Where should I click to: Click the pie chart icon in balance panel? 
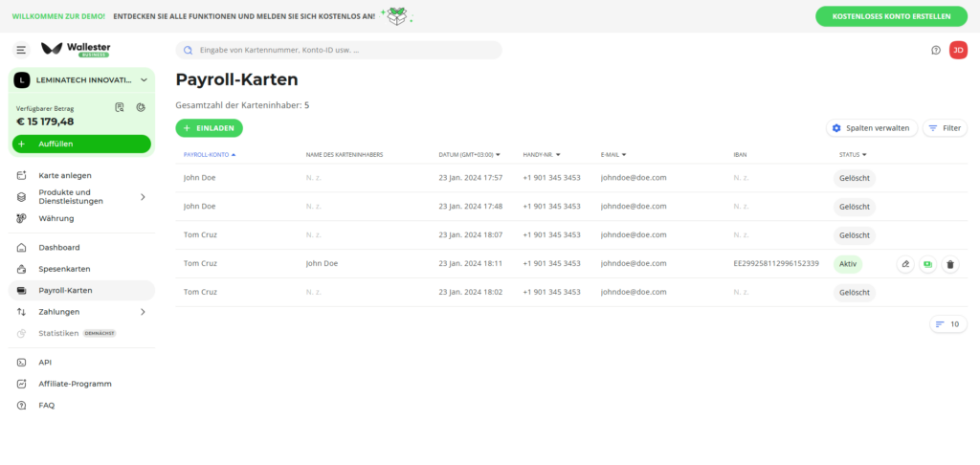[x=140, y=107]
